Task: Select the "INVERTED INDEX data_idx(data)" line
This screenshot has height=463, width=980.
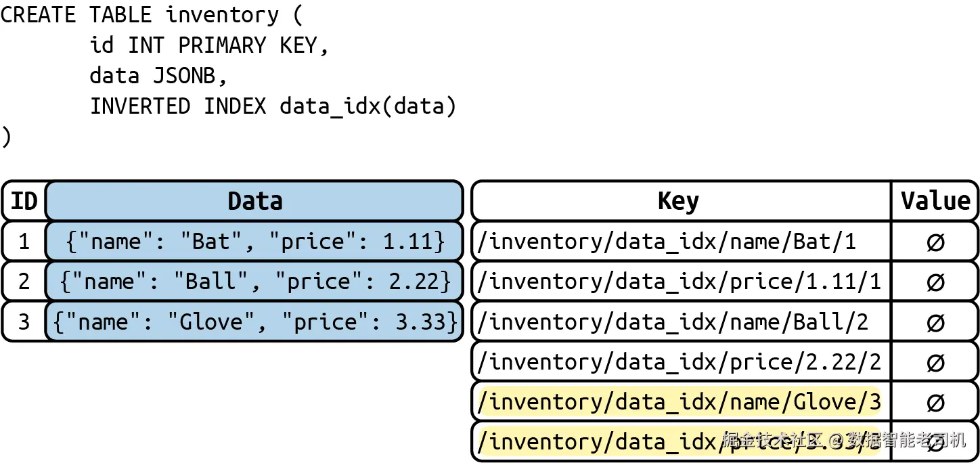Action: (273, 106)
